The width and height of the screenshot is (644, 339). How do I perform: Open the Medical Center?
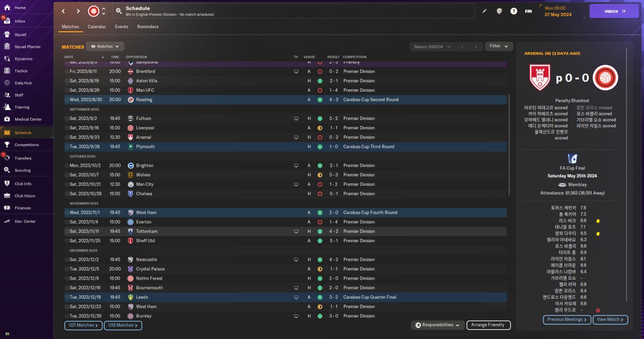pos(28,119)
